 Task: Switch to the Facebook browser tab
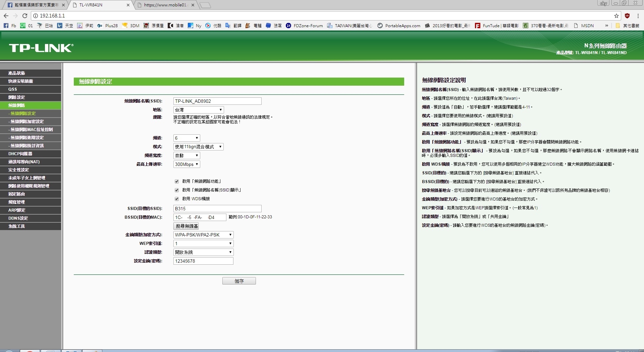coord(35,5)
